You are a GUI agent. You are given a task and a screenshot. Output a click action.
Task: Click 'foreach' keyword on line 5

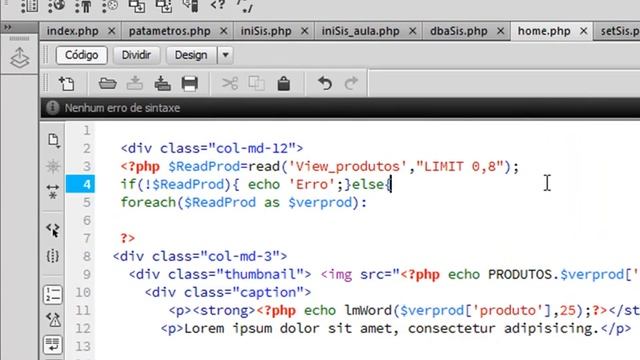coord(148,202)
